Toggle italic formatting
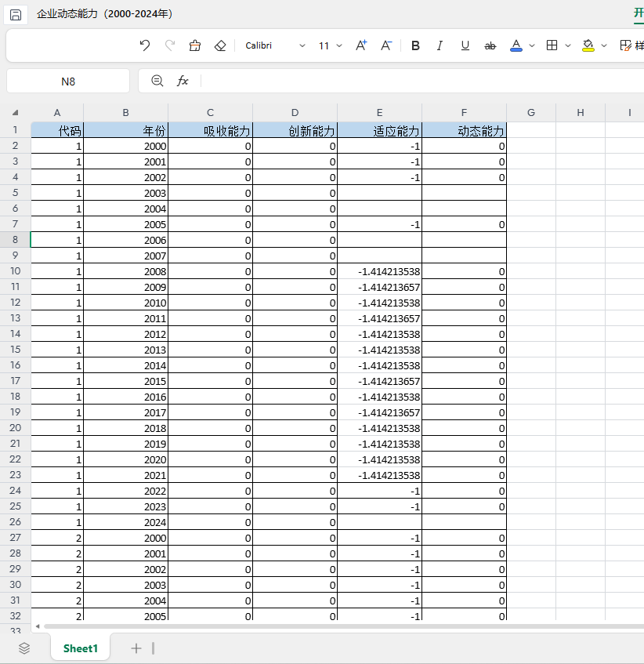644x664 pixels. 440,45
